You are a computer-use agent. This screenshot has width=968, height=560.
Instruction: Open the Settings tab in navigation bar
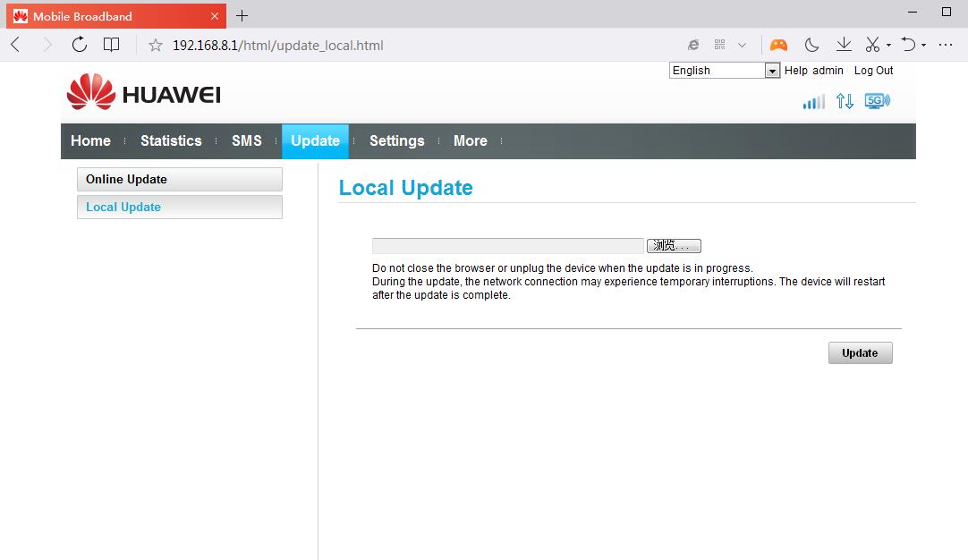[x=396, y=141]
